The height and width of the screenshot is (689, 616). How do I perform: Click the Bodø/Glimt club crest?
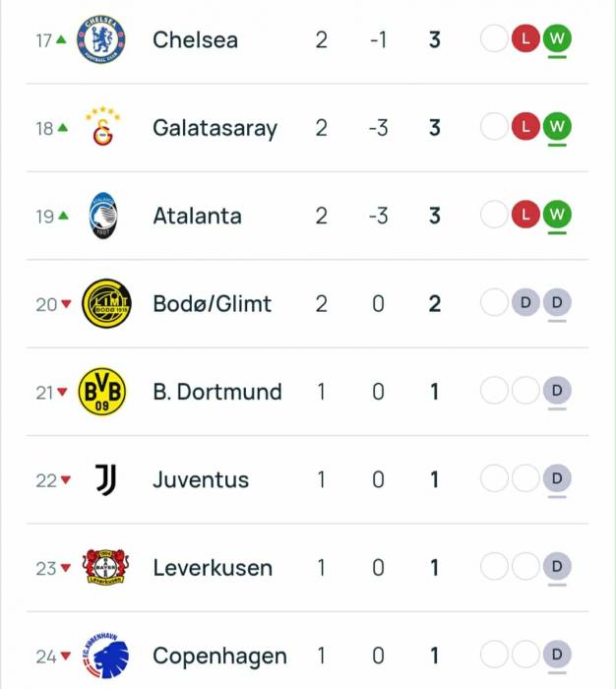(102, 304)
